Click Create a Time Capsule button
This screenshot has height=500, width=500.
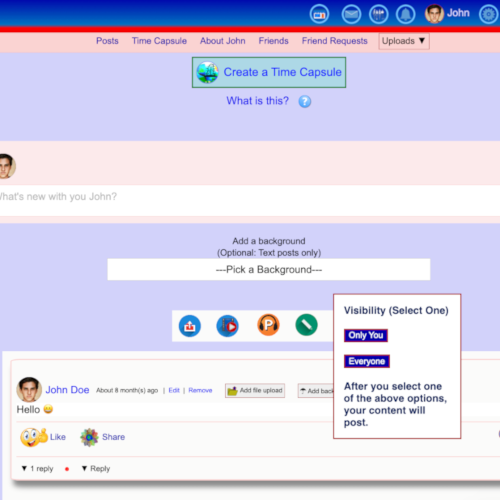point(269,72)
